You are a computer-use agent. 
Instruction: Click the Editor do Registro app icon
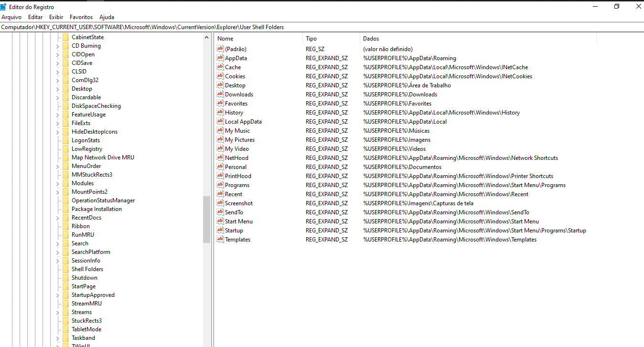click(x=3, y=7)
